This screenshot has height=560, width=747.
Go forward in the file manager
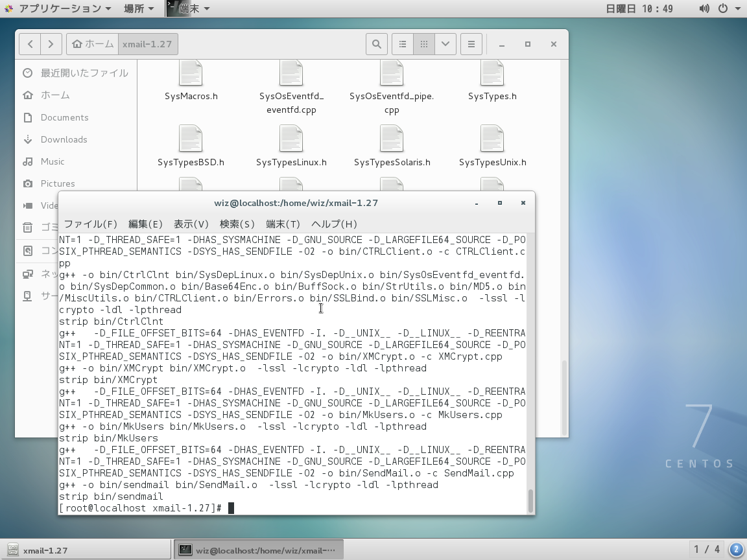point(51,44)
